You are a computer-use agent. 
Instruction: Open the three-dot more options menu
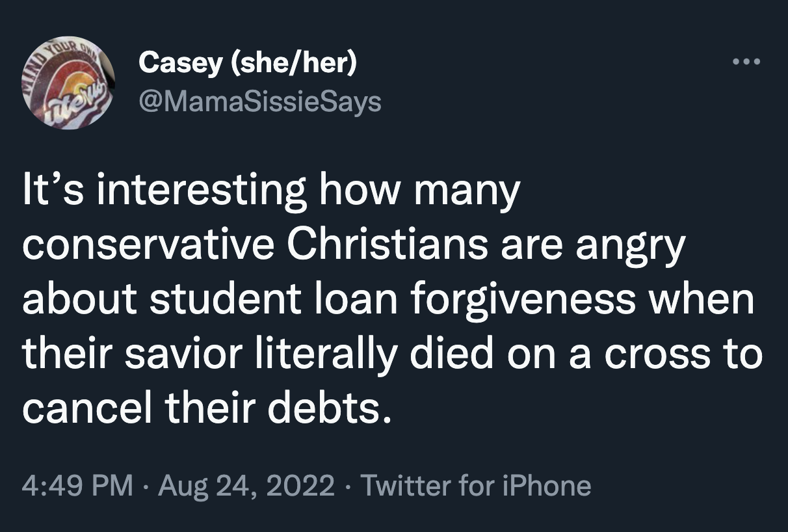click(745, 63)
